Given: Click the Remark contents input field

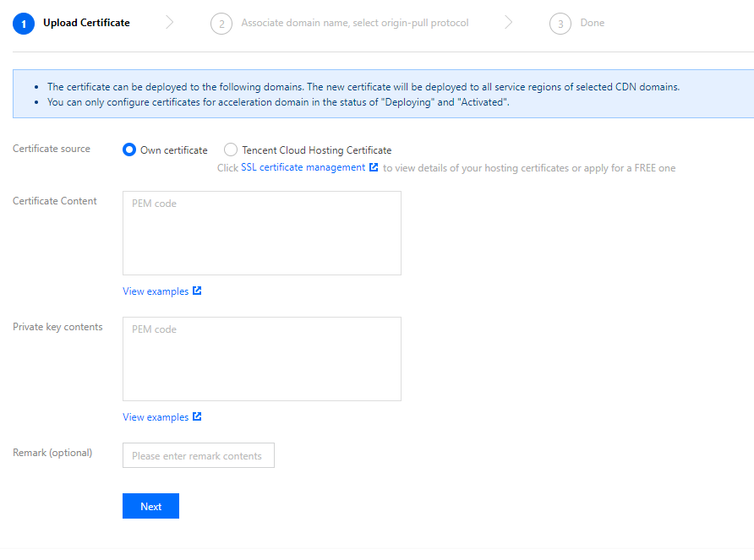Looking at the screenshot, I should pyautogui.click(x=199, y=455).
